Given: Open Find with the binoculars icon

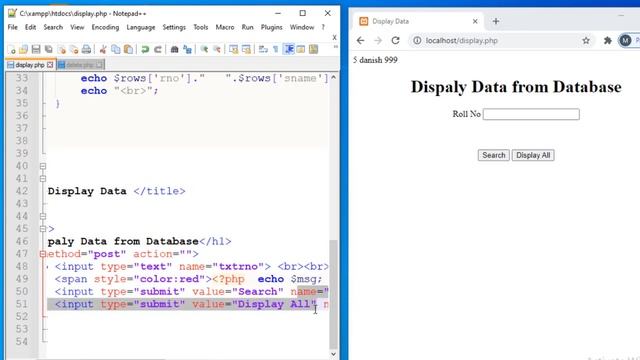Looking at the screenshot, I should click(x=174, y=49).
